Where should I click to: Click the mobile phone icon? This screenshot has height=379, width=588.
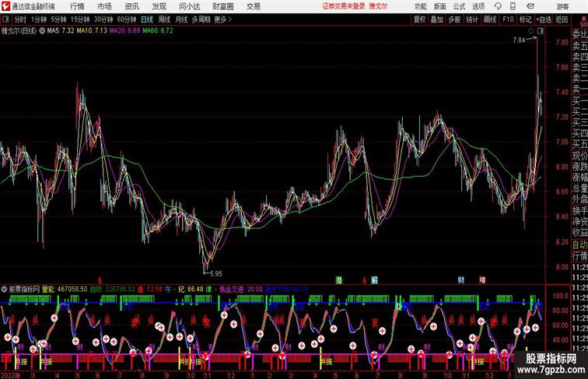(513, 6)
